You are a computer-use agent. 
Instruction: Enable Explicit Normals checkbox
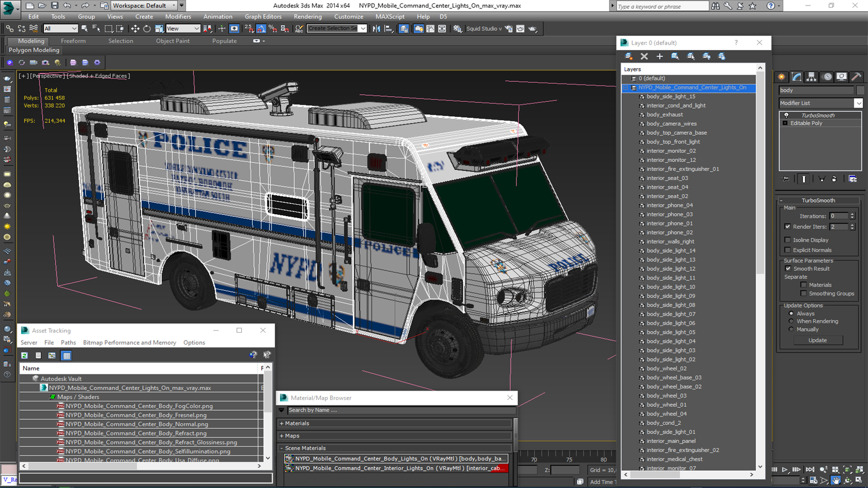point(788,250)
